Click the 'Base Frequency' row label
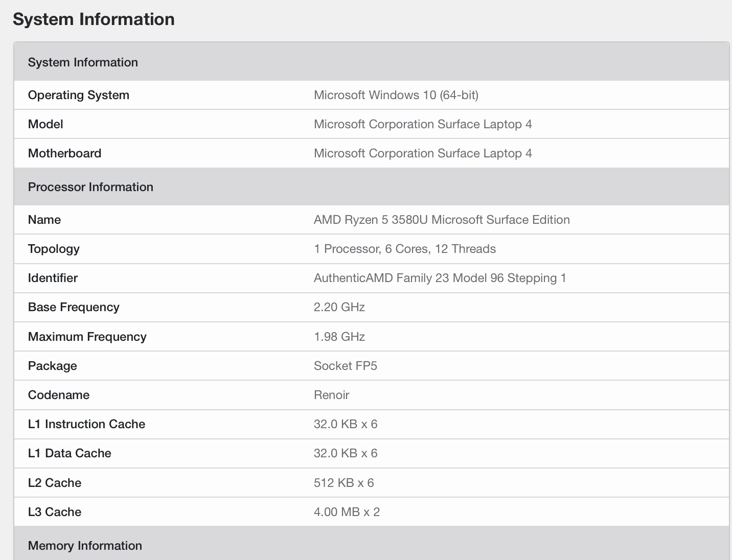The image size is (732, 560). coord(74,307)
